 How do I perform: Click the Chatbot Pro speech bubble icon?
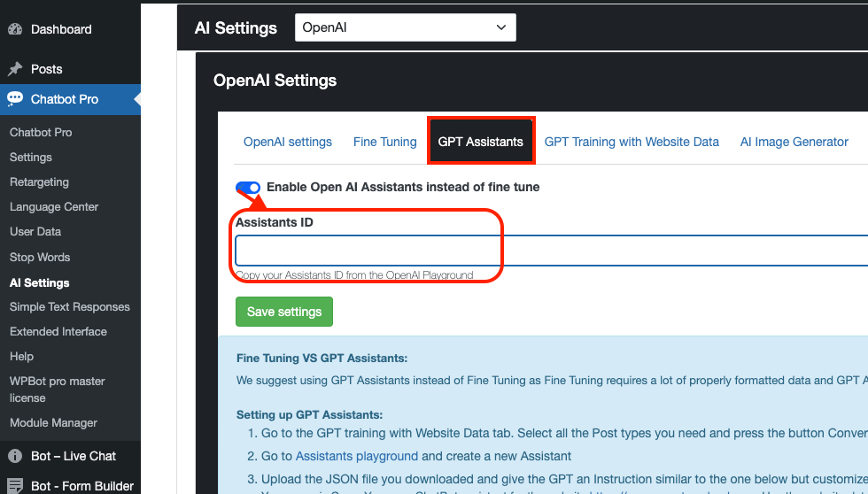tap(16, 99)
